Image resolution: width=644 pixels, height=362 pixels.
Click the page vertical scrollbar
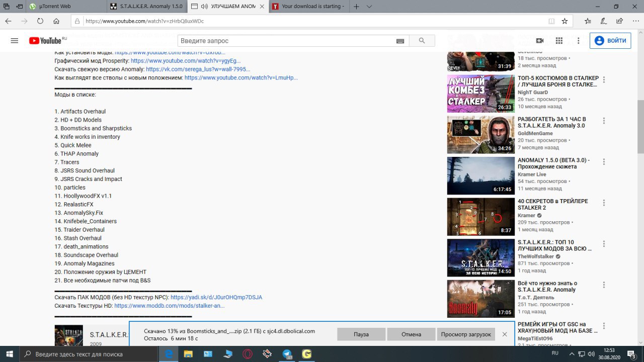click(640, 189)
